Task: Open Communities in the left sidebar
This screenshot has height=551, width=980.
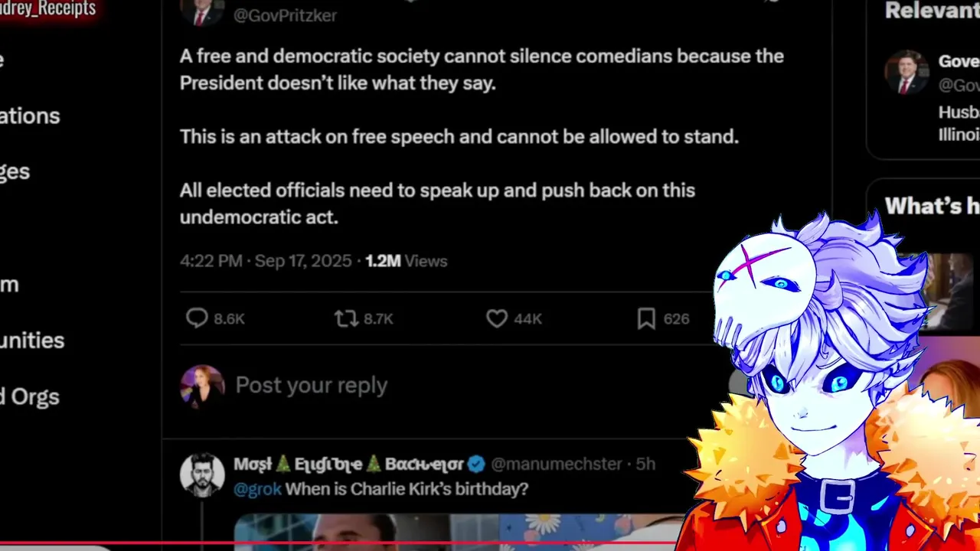Action: point(31,340)
